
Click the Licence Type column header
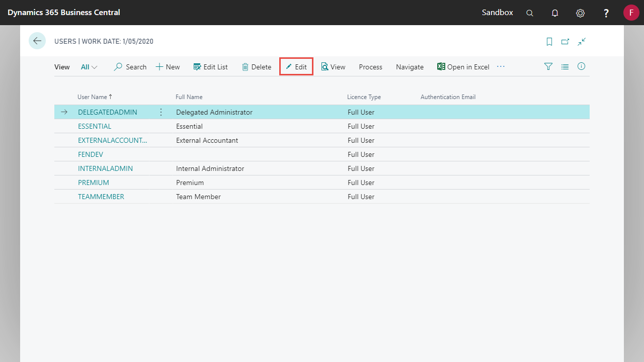click(x=364, y=97)
